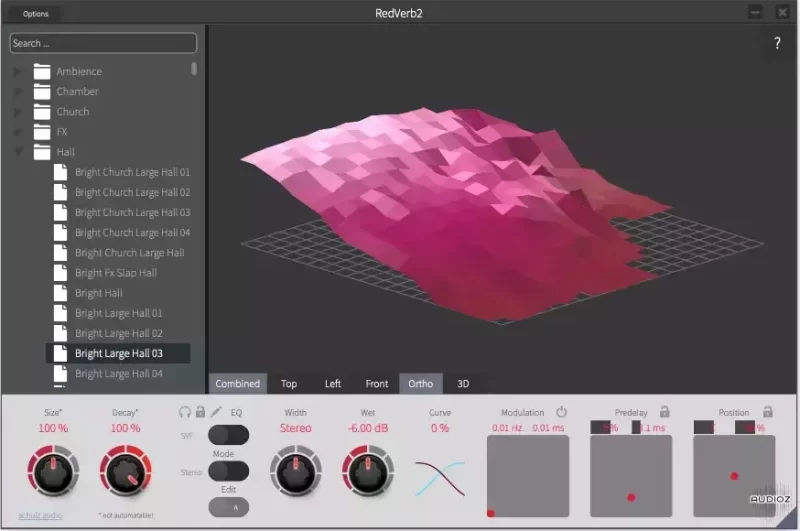Screen dimensions: 800x531
Task: Click the Wet knob
Action: (368, 471)
